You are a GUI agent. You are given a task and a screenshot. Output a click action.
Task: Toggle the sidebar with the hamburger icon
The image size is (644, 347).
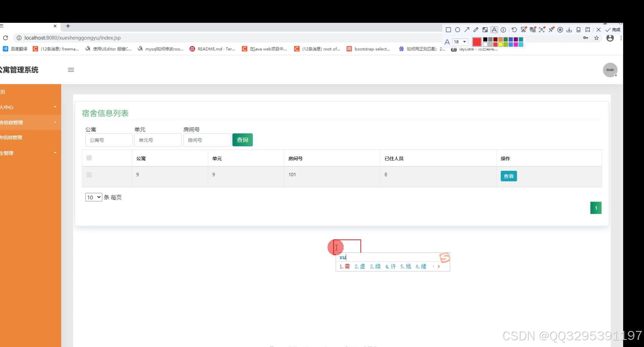click(71, 70)
